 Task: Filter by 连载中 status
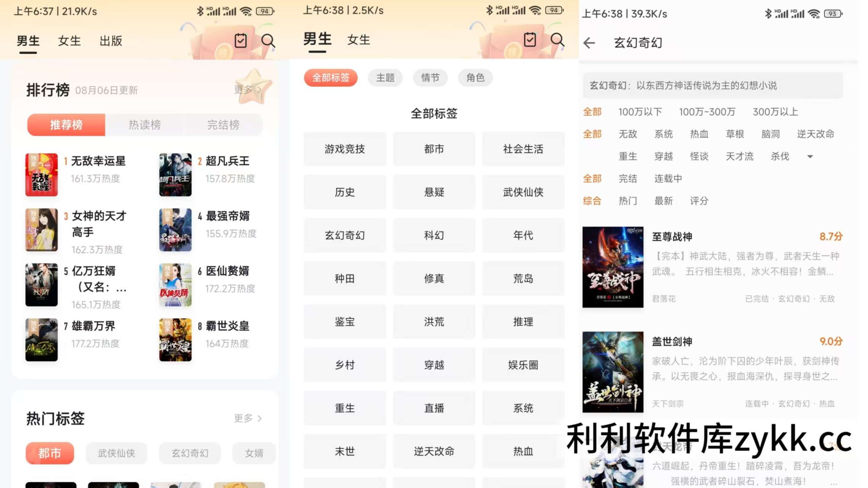coord(668,179)
